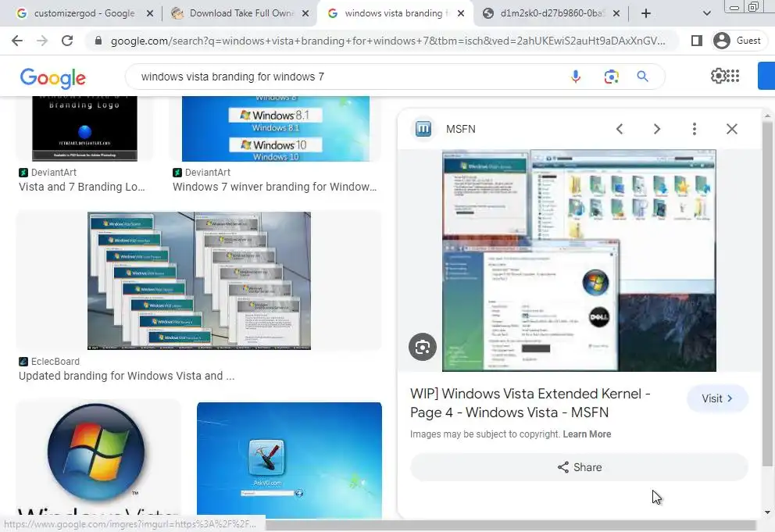Image resolution: width=775 pixels, height=532 pixels.
Task: Open the three-dot more options menu in preview
Action: 695,129
